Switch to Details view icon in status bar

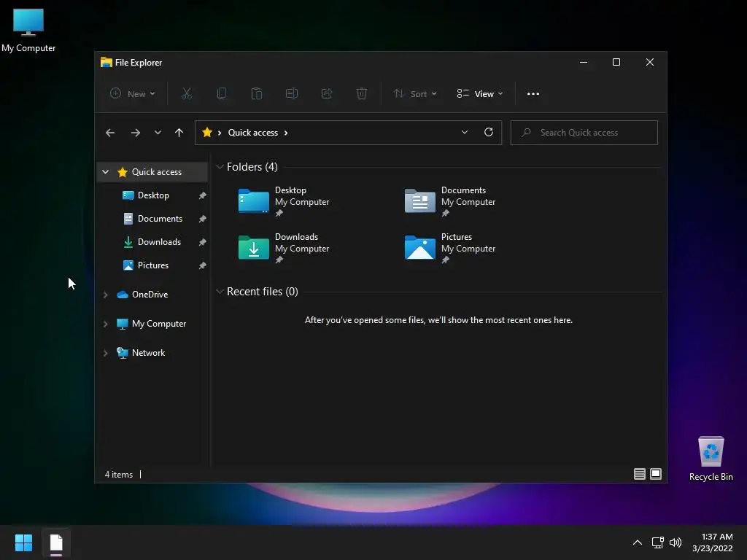(640, 474)
